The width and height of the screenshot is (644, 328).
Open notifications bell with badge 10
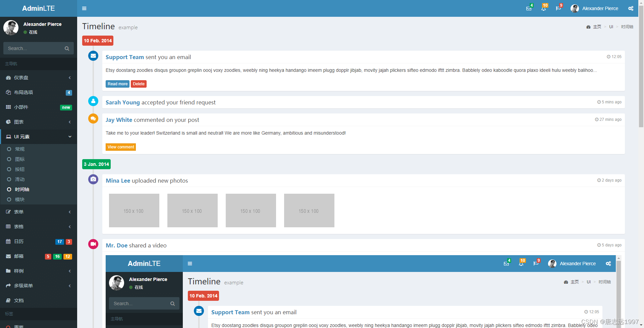[x=544, y=8]
